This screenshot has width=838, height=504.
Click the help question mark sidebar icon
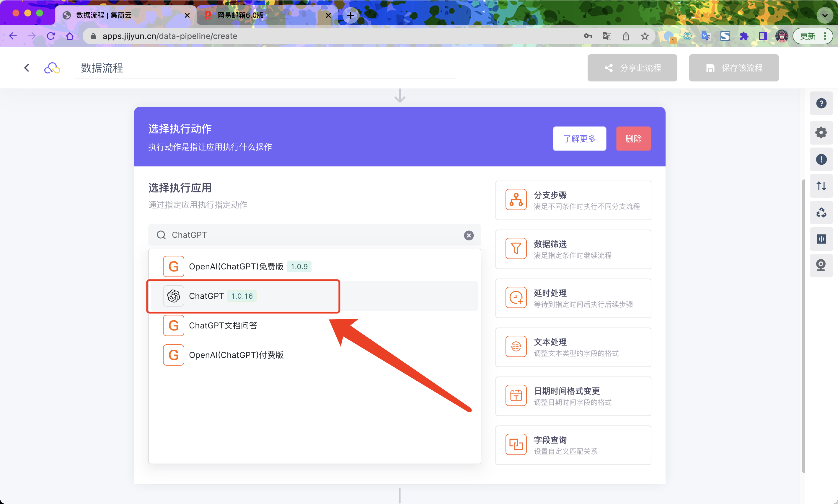coord(821,103)
